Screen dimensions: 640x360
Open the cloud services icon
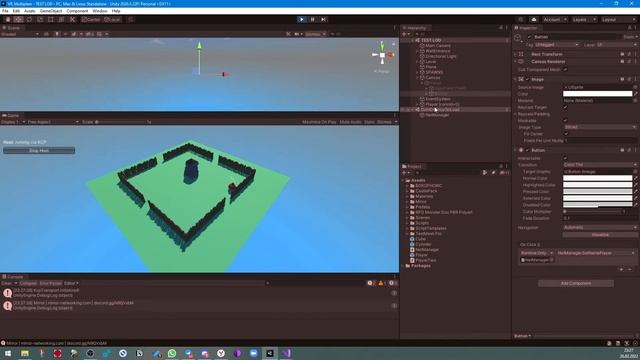coord(533,20)
